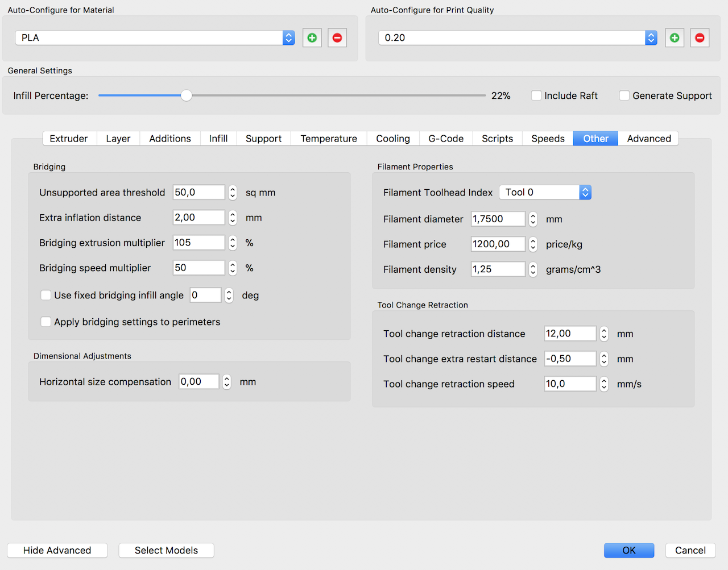
Task: Expand the 0.20 print quality dropdown
Action: click(651, 38)
